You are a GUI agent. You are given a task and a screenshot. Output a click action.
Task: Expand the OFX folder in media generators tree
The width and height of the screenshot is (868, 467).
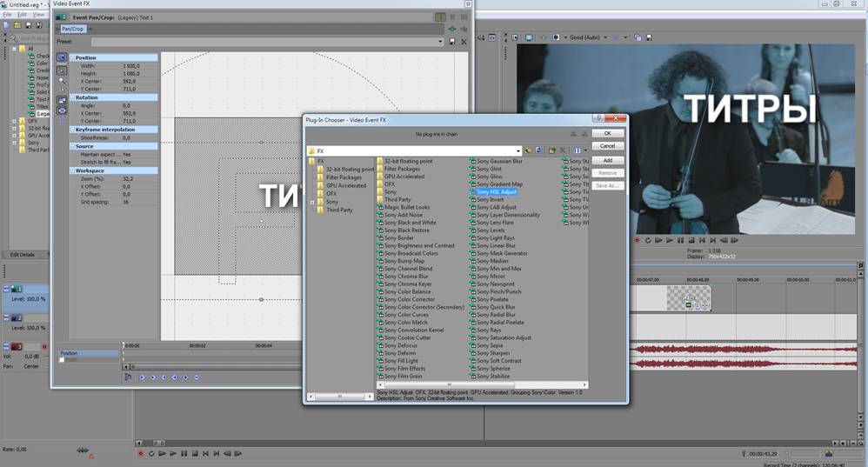(15, 121)
